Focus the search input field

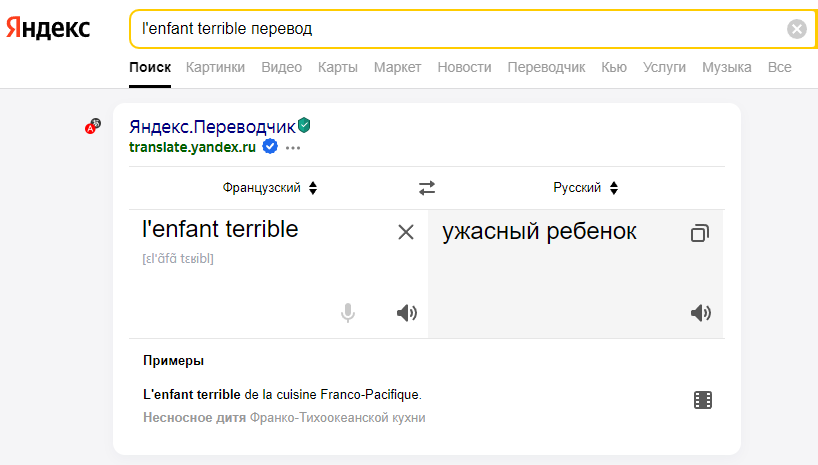459,29
